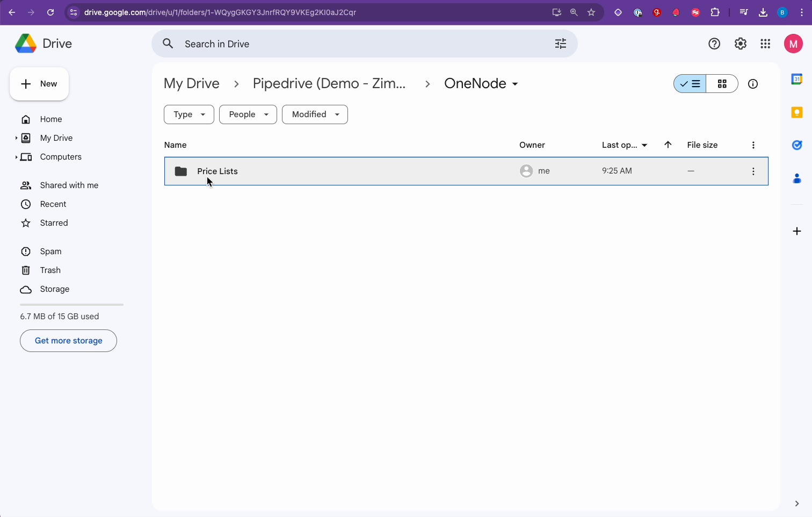
Task: Switch to list layout view
Action: 690,84
